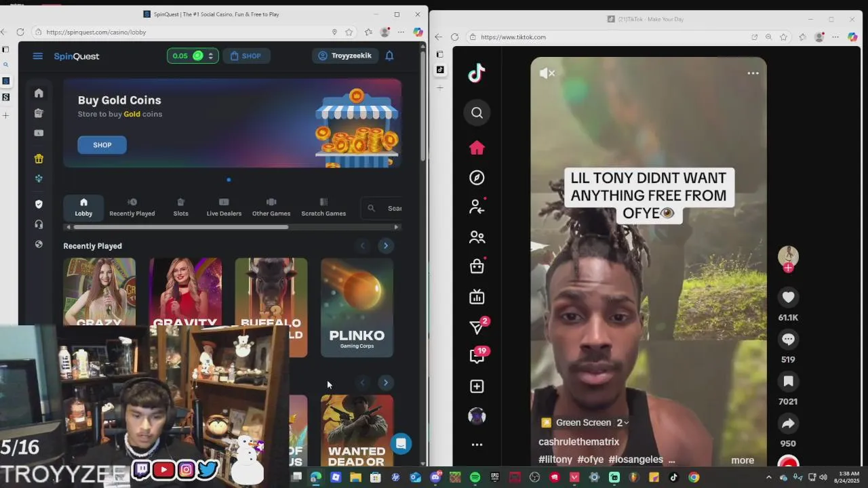Image resolution: width=868 pixels, height=488 pixels.
Task: Select the Scratch Games tab
Action: [323, 207]
